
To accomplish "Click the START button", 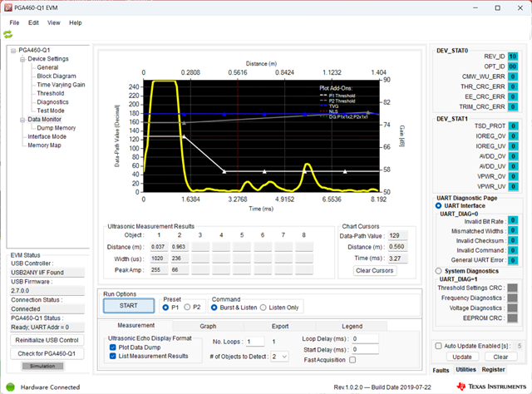I will tap(129, 306).
